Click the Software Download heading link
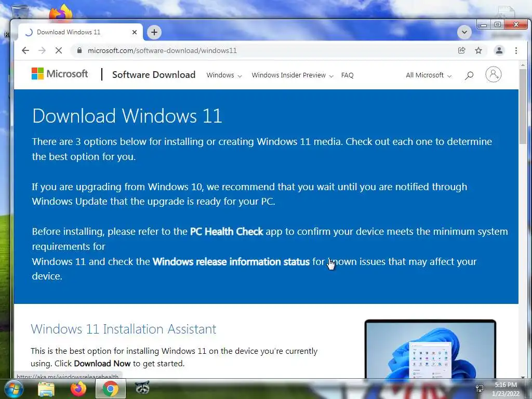 click(x=154, y=75)
